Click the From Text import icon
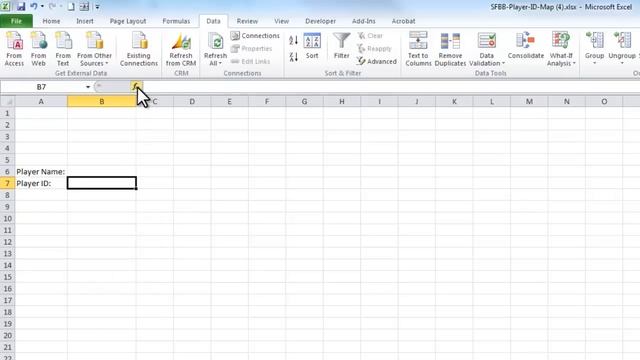This screenshot has height=360, width=640. tap(63, 49)
